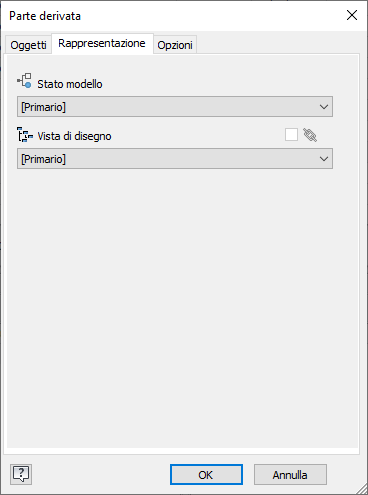Close the Parte derivata dialog
The height and width of the screenshot is (495, 368).
[x=352, y=15]
